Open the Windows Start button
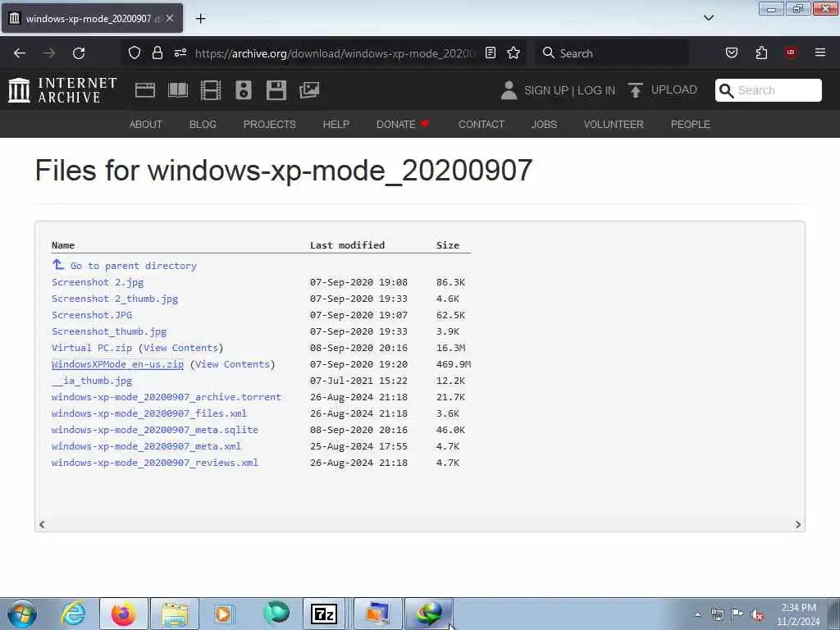Viewport: 840px width, 630px height. point(22,614)
